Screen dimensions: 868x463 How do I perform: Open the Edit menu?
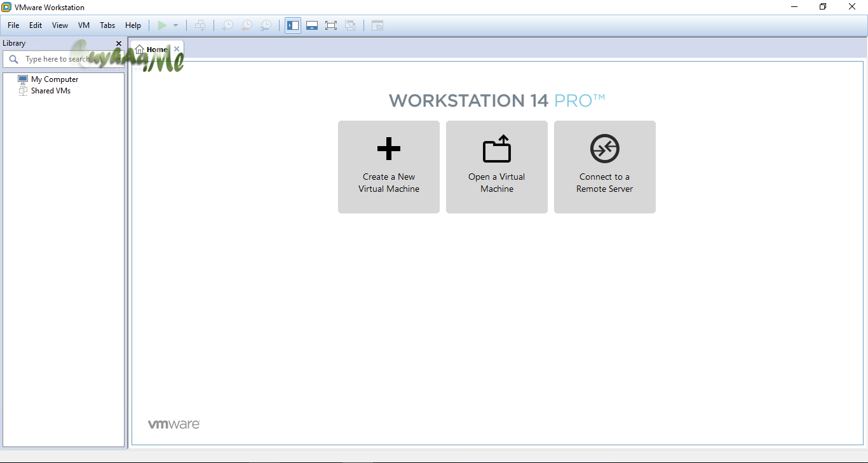(36, 25)
